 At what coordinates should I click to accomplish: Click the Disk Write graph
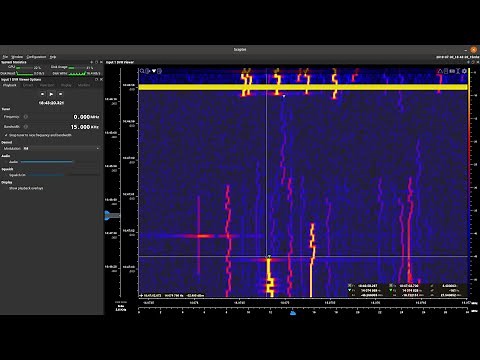(x=77, y=73)
